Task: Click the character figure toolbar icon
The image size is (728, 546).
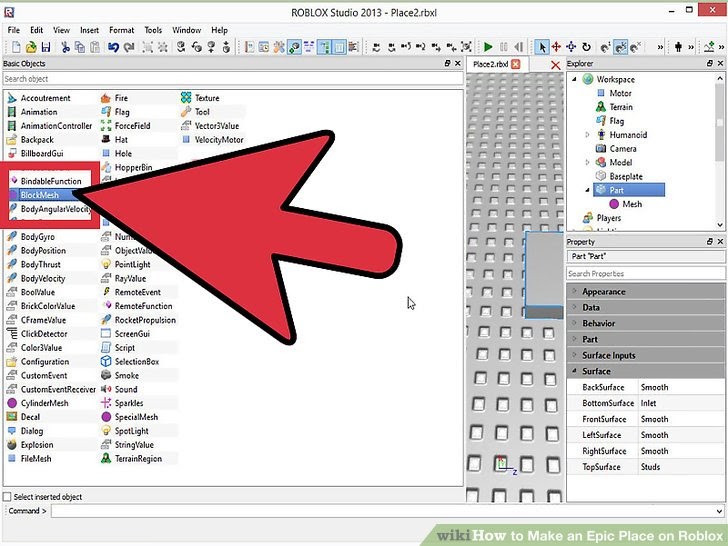Action: (678, 47)
